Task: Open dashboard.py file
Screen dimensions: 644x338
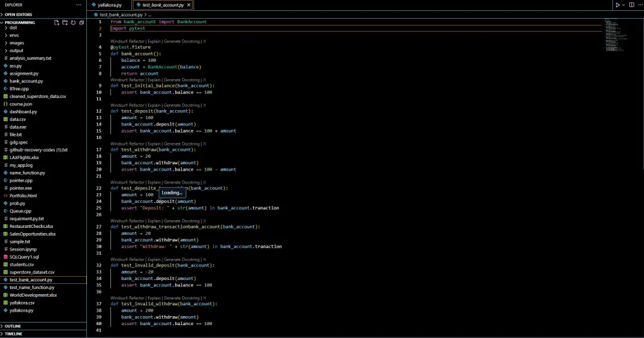Action: point(23,112)
